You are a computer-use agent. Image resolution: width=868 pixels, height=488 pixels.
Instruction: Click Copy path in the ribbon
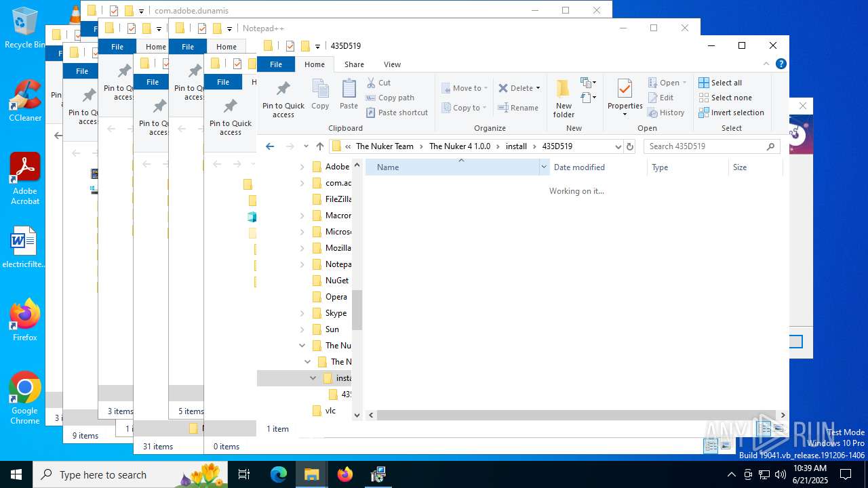pyautogui.click(x=390, y=98)
